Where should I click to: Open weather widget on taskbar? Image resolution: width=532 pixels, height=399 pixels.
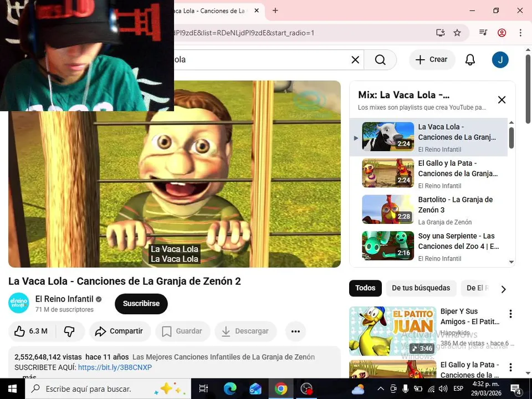[357, 389]
